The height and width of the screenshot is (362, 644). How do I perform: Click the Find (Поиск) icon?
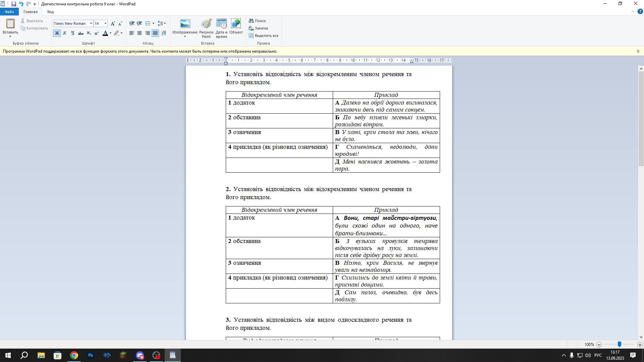coord(257,21)
